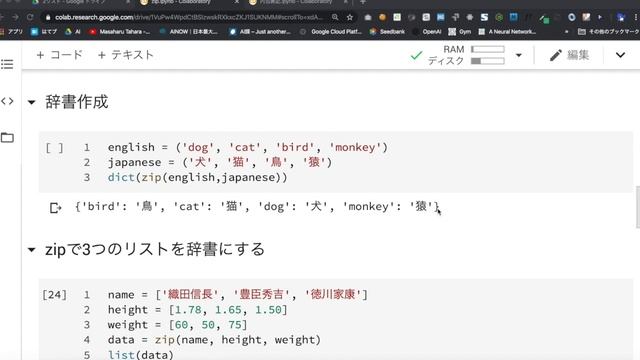Click the output dictionary text {'bird': '鳥'...

tap(257, 207)
